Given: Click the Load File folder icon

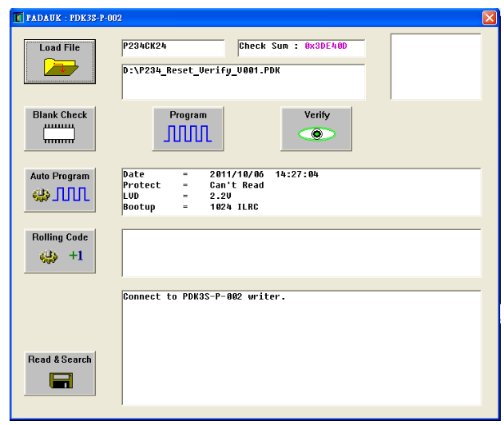Looking at the screenshot, I should pos(60,66).
